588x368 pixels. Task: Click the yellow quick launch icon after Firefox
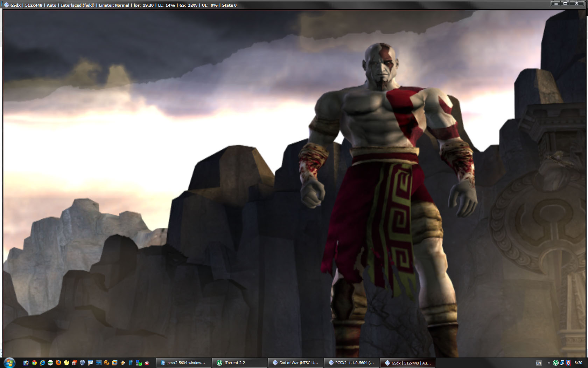coord(66,363)
